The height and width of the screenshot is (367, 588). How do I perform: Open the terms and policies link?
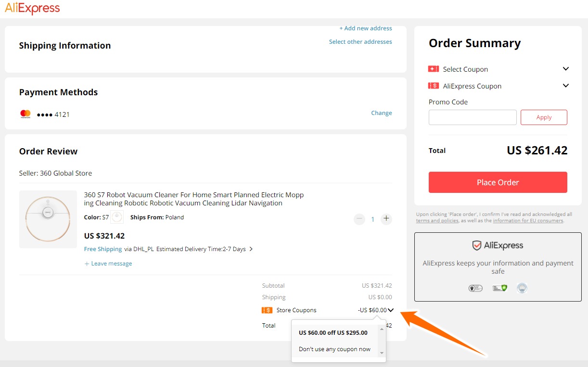coord(437,221)
